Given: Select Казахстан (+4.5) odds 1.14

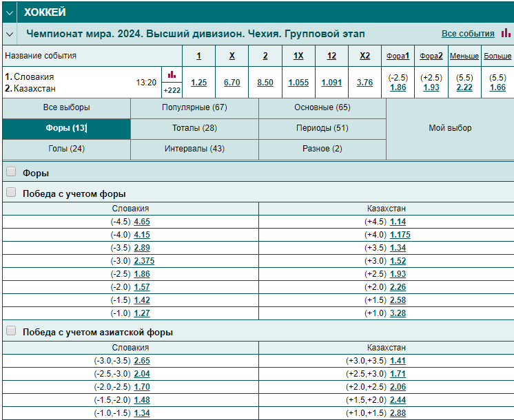Looking at the screenshot, I should [x=398, y=222].
